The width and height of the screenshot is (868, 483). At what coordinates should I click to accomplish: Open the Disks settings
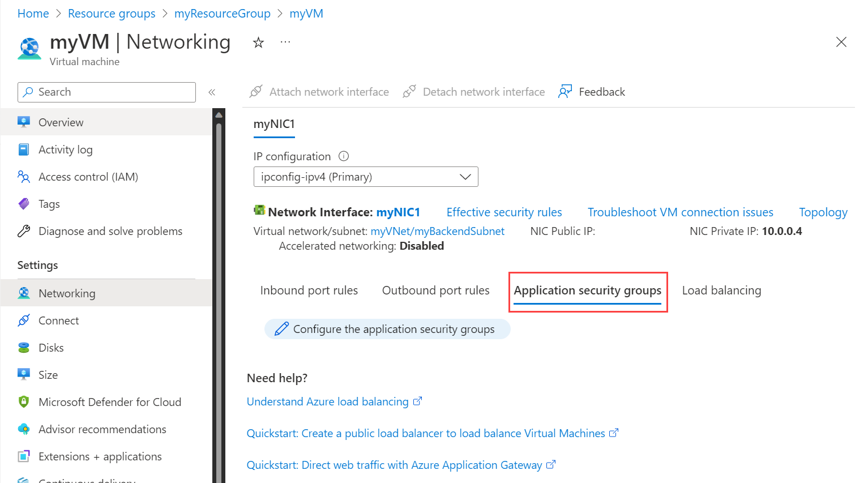[x=51, y=347]
